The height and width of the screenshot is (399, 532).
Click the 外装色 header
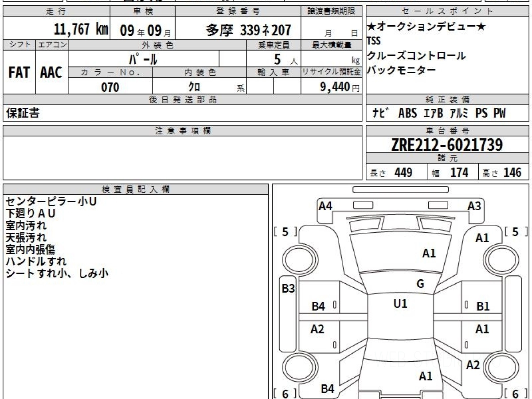coord(157,45)
